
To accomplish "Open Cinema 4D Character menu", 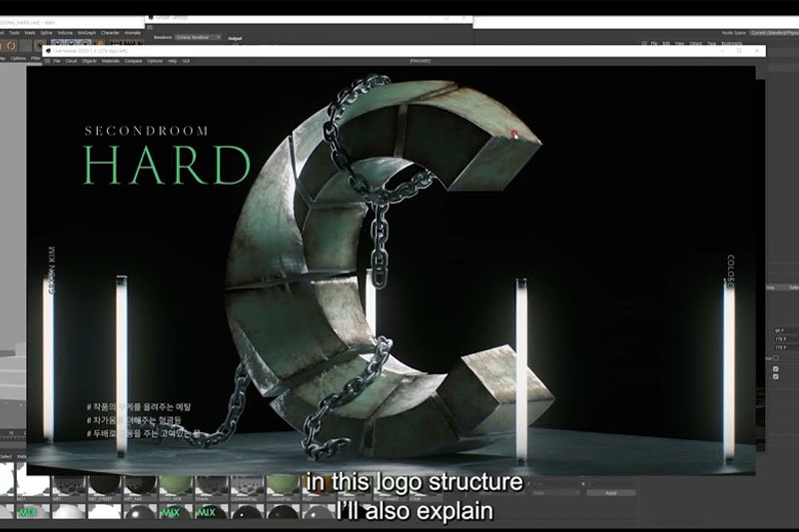I will click(110, 33).
